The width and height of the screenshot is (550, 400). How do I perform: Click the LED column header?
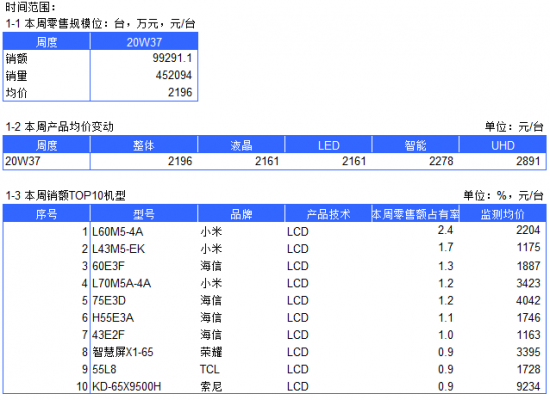328,145
